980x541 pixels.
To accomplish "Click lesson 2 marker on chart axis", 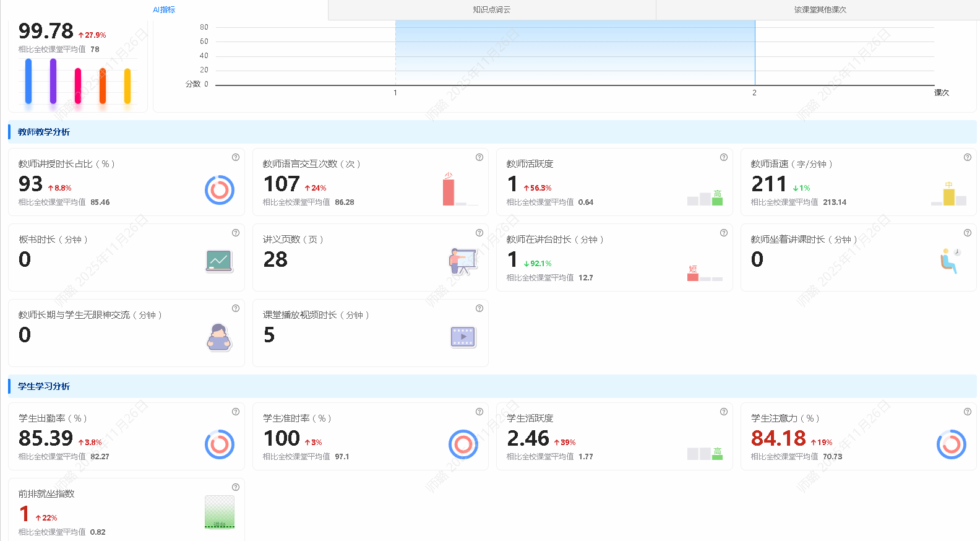I will point(754,92).
